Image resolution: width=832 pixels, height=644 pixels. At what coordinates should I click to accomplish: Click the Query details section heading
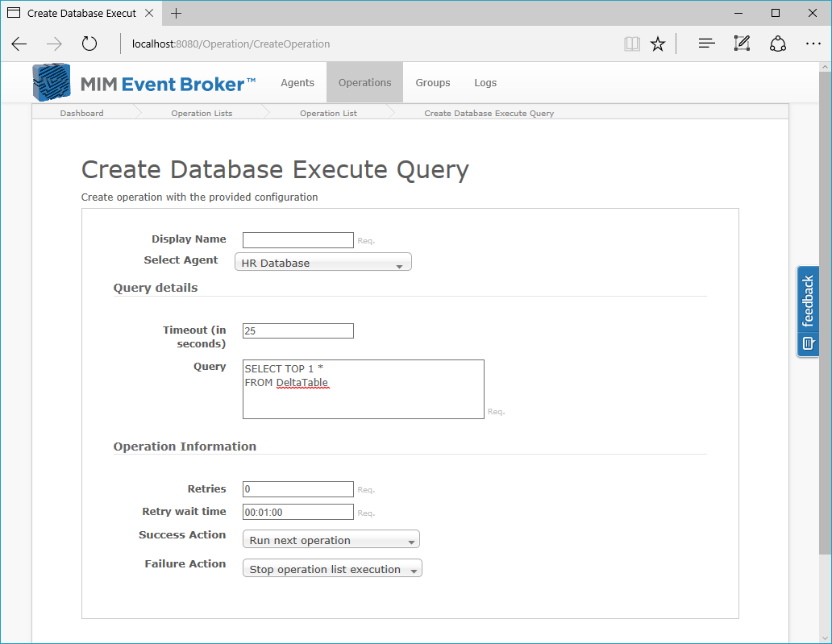tap(156, 288)
